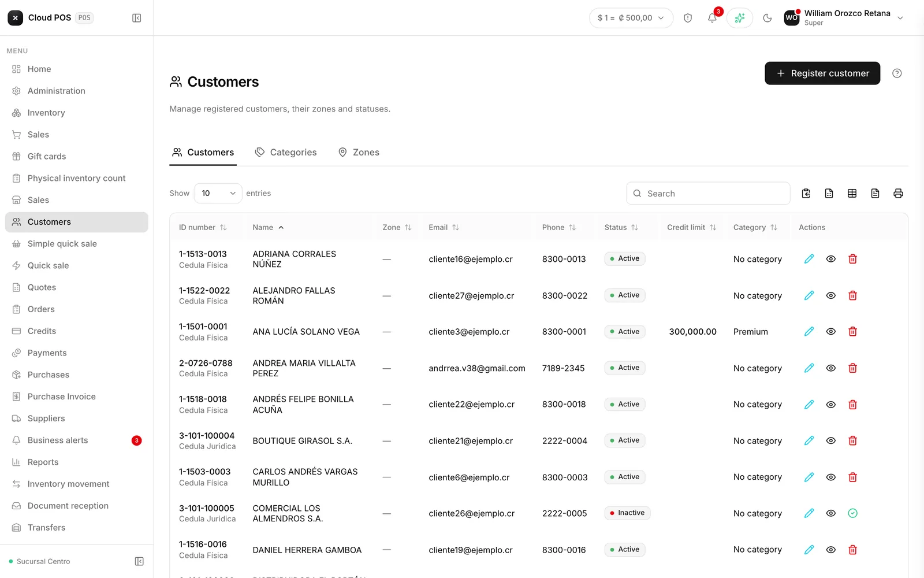Go to Simple quick sale
Viewport: 924px width, 578px height.
(77, 244)
